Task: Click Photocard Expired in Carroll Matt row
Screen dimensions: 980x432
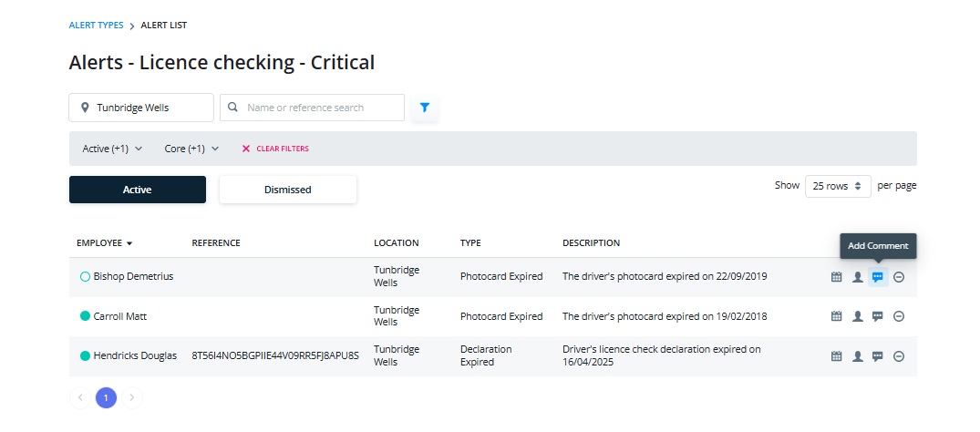Action: click(501, 316)
